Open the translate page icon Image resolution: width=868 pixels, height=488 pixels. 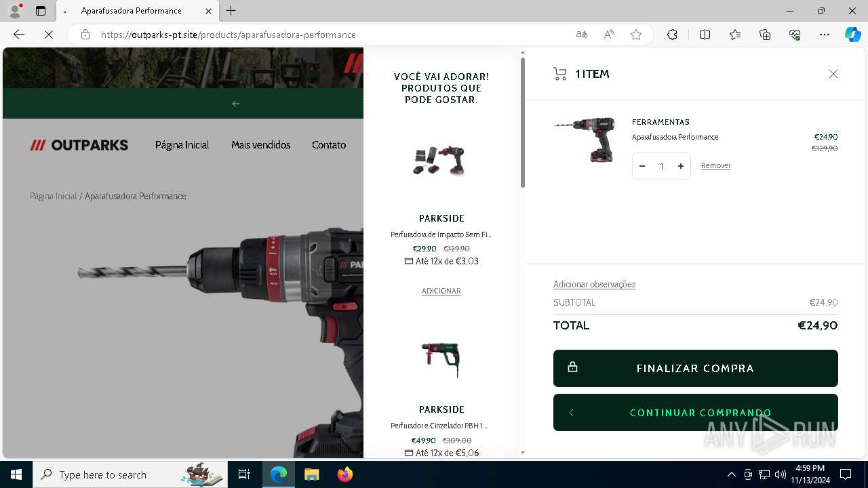(x=582, y=35)
